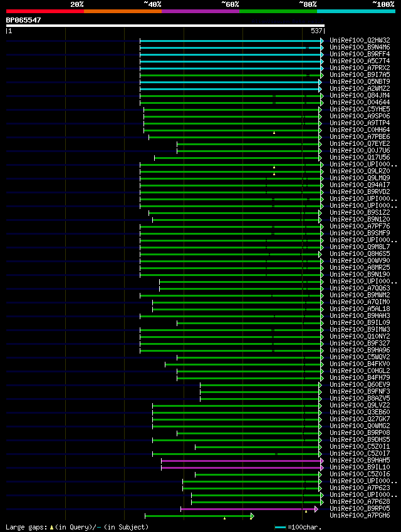This screenshot has width=401, height=532.
Task: Select the UniRef100_A7P623 label
Action: coord(360,488)
